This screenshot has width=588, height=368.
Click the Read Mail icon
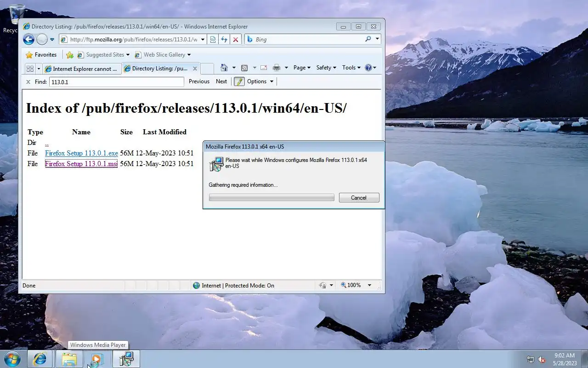pyautogui.click(x=264, y=68)
